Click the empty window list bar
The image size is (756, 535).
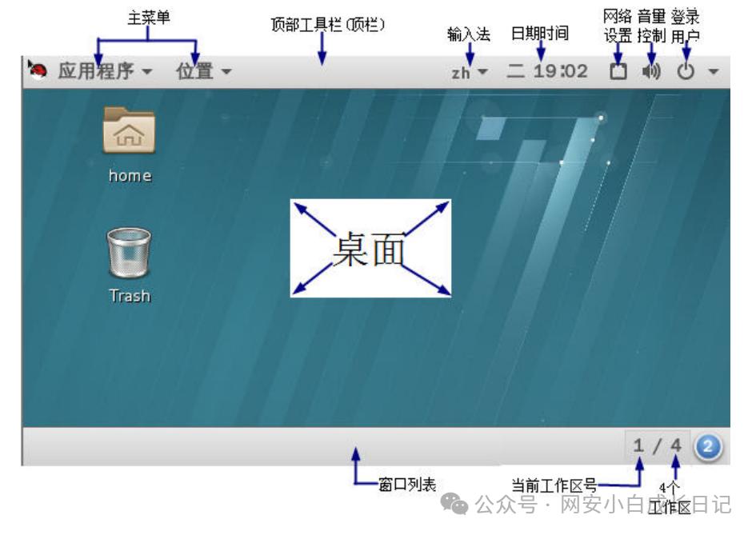pos(323,446)
